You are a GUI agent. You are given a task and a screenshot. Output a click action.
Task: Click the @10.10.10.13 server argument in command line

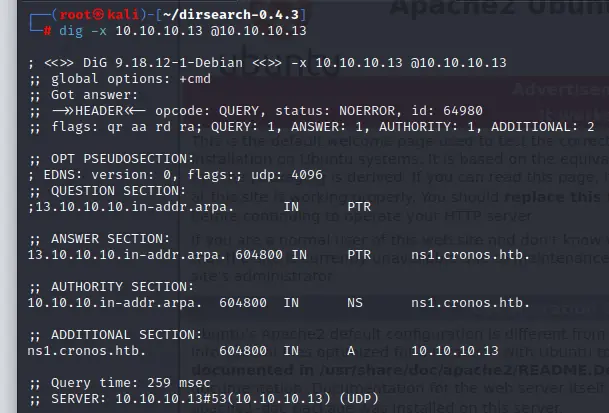(x=259, y=31)
